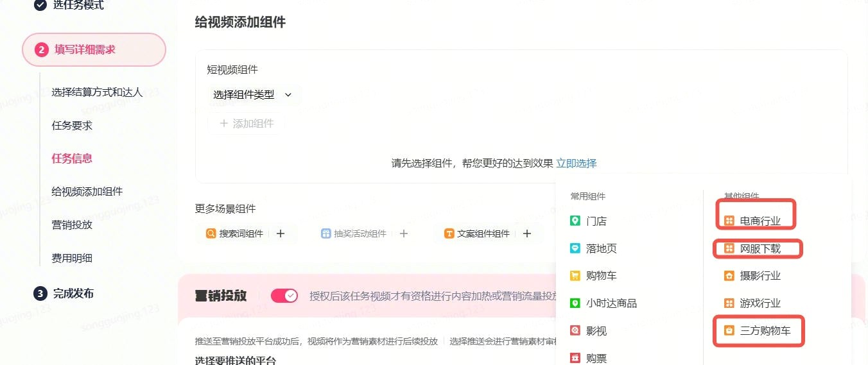Click the yellow 购物车 cart icon
Viewport: 868px width, 365px height.
tap(575, 276)
